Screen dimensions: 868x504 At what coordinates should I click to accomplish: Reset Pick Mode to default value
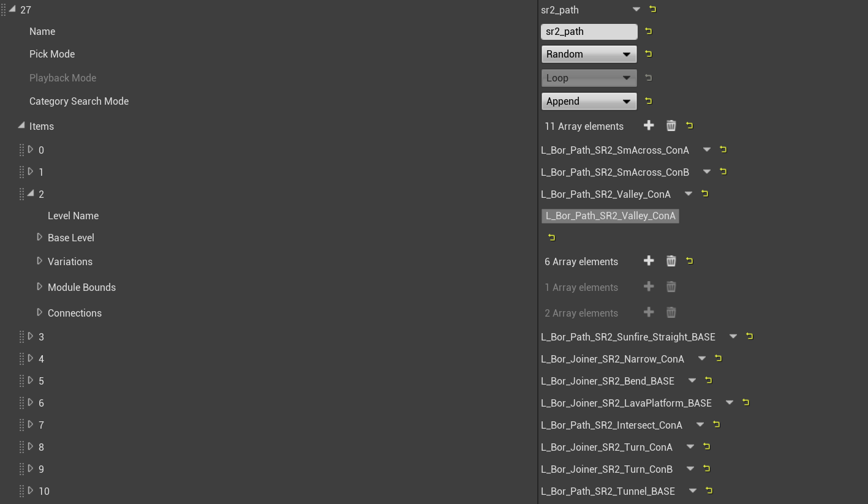[x=649, y=54]
